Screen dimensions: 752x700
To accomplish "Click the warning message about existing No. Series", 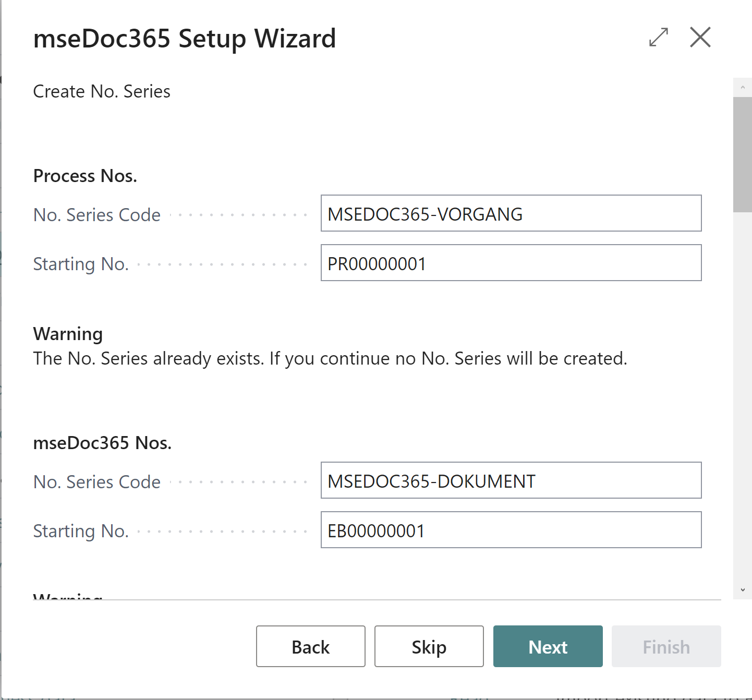I will click(x=330, y=358).
